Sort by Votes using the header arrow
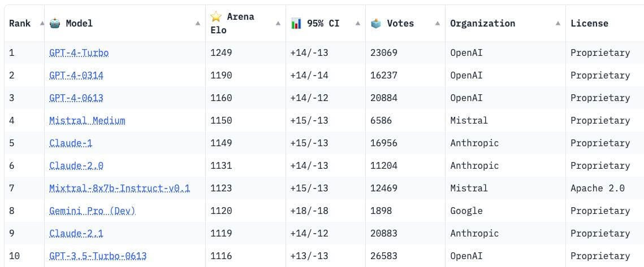Viewport: 644px width, 267px height. click(438, 23)
